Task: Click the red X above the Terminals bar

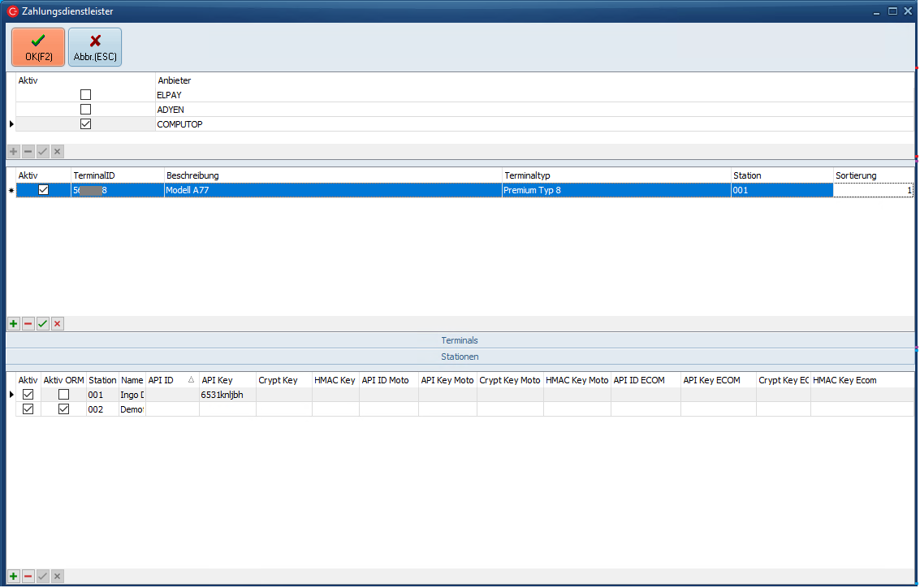Action: tap(57, 324)
